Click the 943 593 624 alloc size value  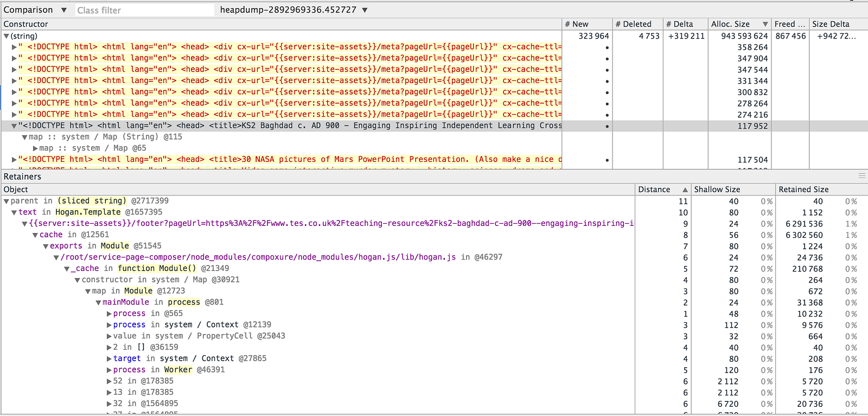(x=744, y=36)
